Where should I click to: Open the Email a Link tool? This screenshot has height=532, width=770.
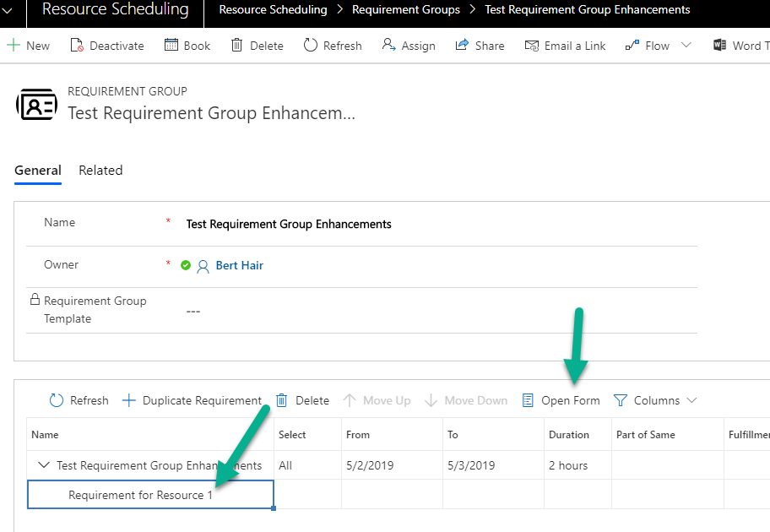[x=531, y=45]
